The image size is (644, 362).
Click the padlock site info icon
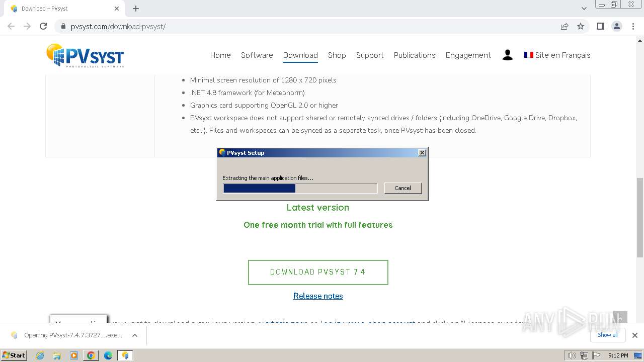pyautogui.click(x=63, y=27)
